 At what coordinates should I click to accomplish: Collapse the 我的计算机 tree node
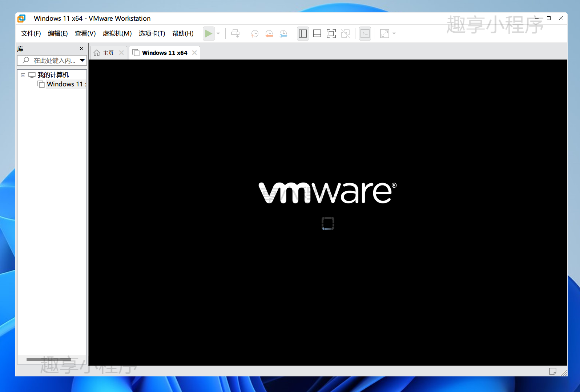click(23, 75)
